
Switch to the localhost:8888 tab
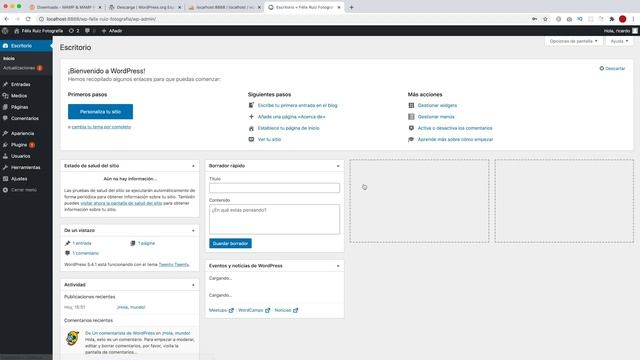225,7
